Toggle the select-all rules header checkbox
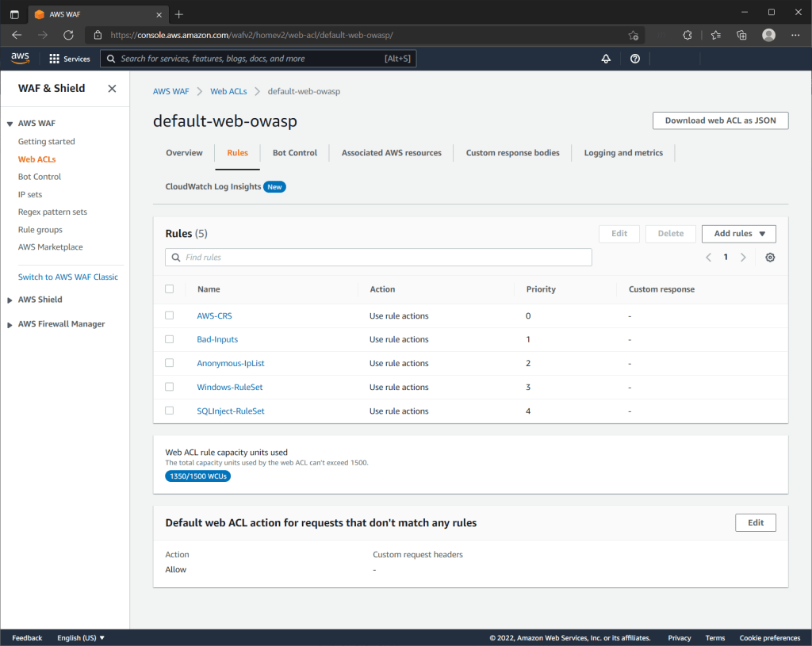This screenshot has height=646, width=812. tap(169, 289)
